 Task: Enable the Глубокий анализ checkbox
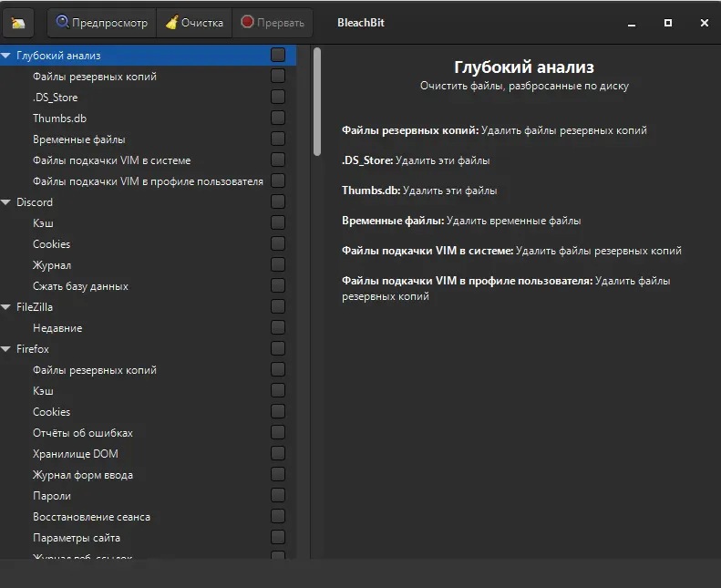278,56
